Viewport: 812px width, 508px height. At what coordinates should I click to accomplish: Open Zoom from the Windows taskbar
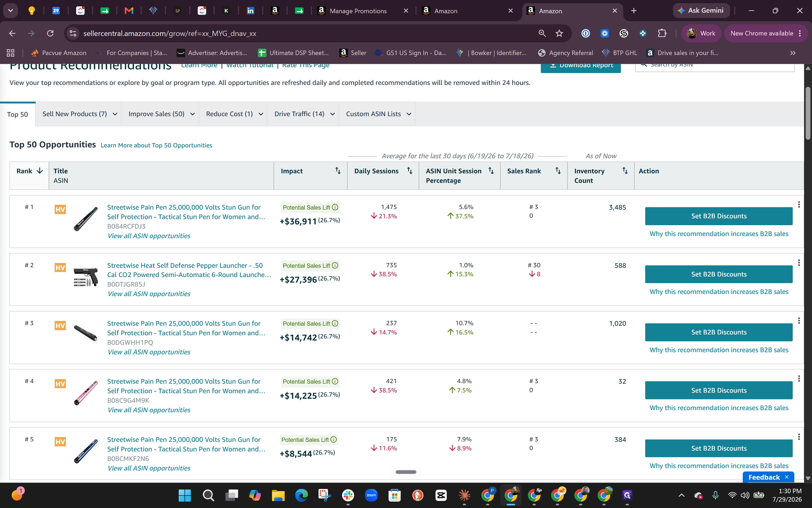(x=371, y=495)
